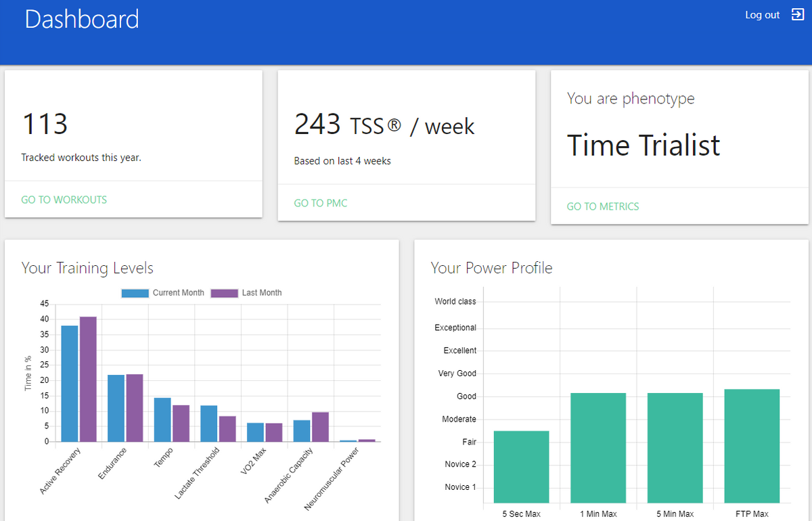
Task: Select the 5 Min Max power bar
Action: (675, 448)
